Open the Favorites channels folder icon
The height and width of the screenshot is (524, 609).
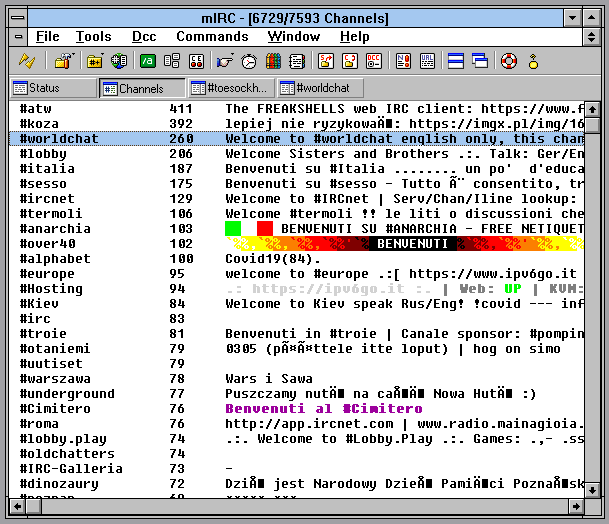pyautogui.click(x=95, y=61)
